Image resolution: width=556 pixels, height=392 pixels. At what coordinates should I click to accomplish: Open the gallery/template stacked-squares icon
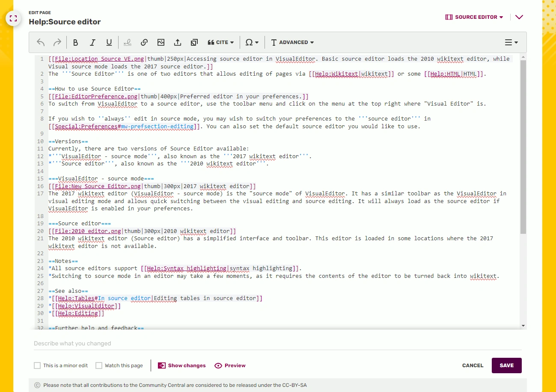[x=194, y=42]
